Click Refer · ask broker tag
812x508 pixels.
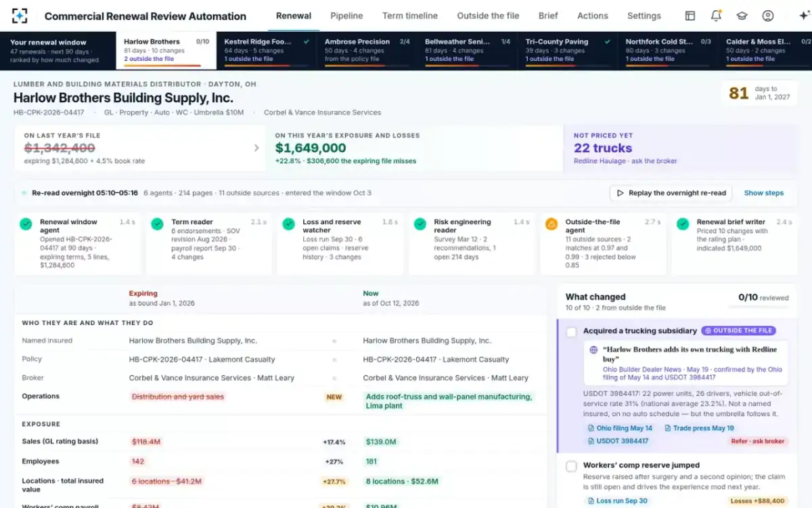[758, 441]
